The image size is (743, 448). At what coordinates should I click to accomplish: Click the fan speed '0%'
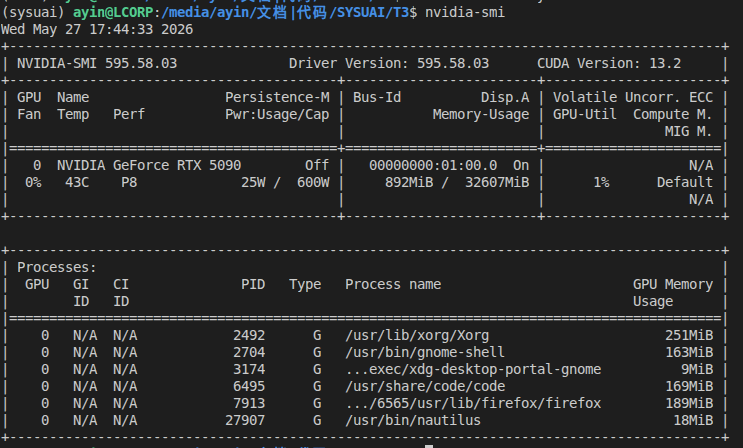tap(33, 183)
